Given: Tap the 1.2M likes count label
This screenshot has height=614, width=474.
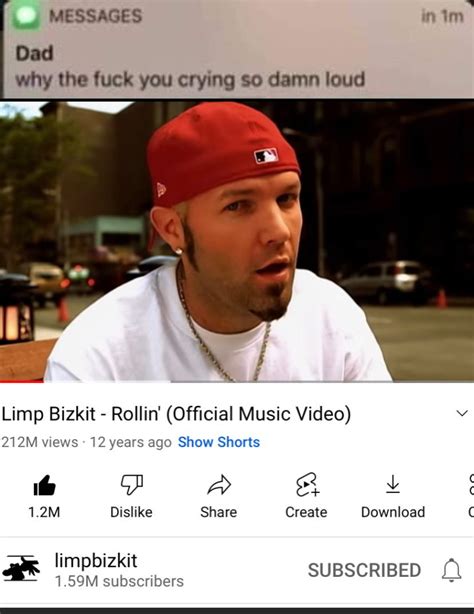Looking at the screenshot, I should pyautogui.click(x=44, y=512).
